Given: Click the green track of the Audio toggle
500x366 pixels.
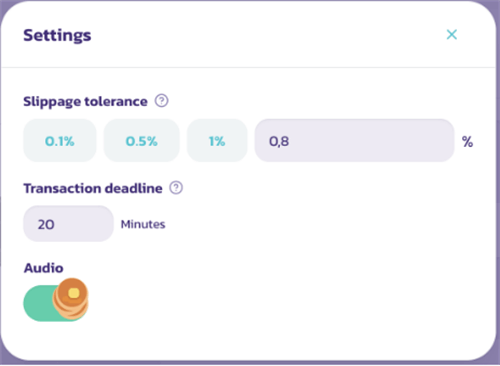Looking at the screenshot, I should point(38,303).
